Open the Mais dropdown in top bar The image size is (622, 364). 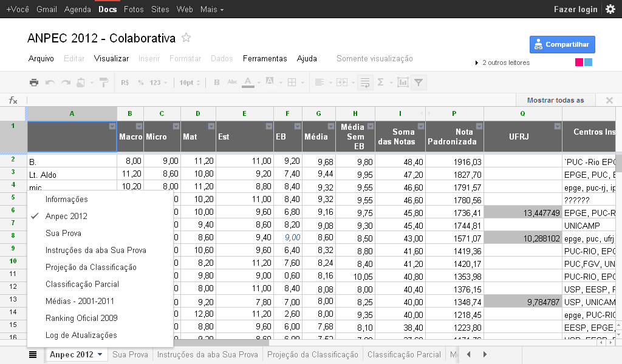(212, 9)
